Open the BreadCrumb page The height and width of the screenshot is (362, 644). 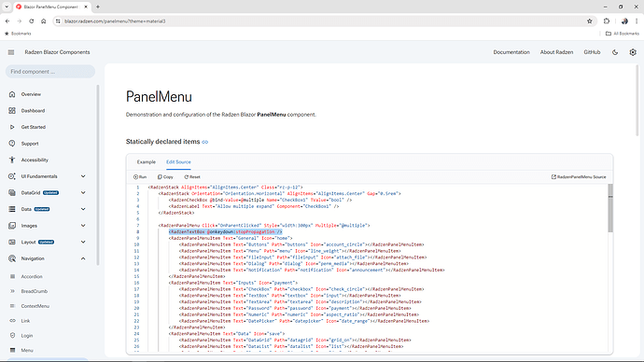(x=35, y=291)
